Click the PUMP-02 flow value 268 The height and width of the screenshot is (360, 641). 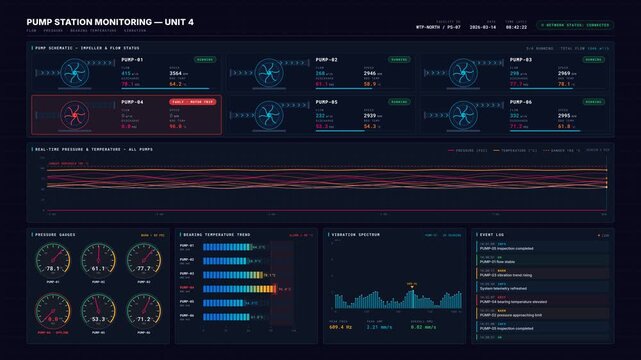(x=320, y=74)
